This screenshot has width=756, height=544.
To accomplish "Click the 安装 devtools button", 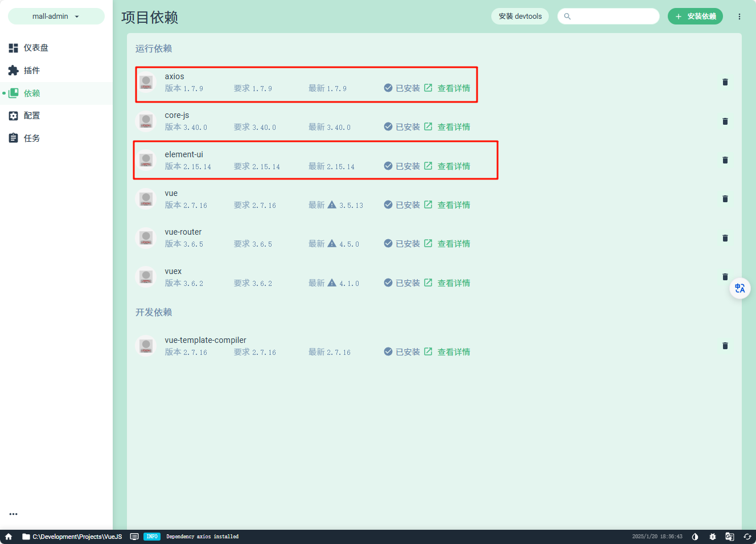I will point(520,16).
